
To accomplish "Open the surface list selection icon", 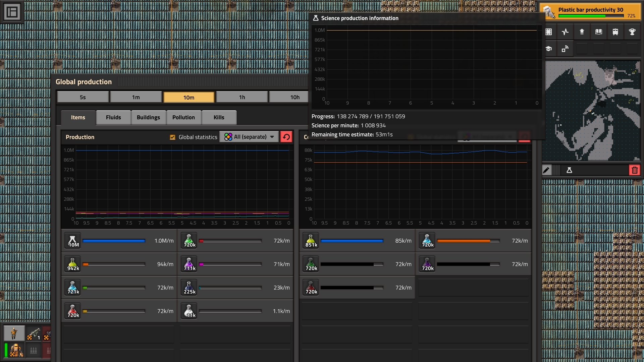I will click(549, 32).
